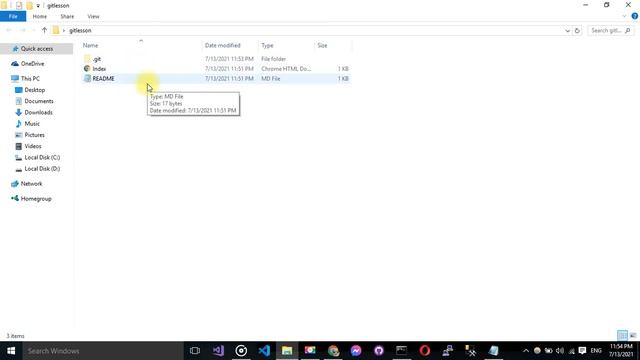Open Opera browser from the taskbar

tap(425, 351)
